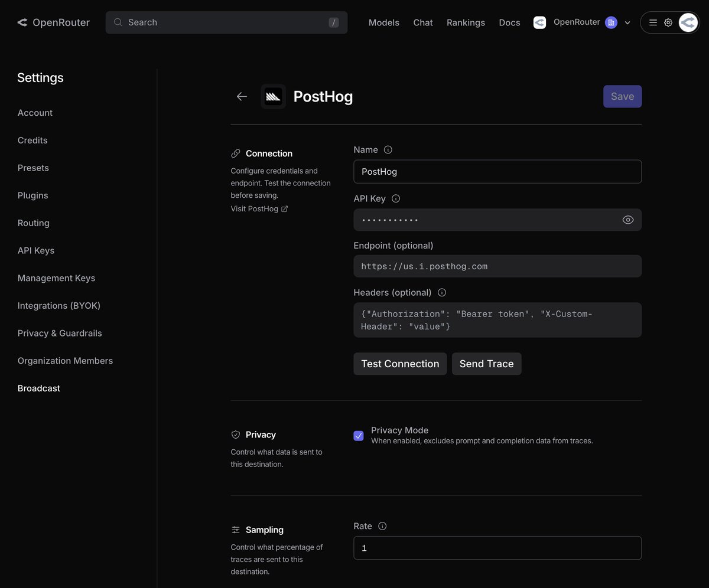
Task: Expand the organization switcher chevron
Action: tap(627, 23)
